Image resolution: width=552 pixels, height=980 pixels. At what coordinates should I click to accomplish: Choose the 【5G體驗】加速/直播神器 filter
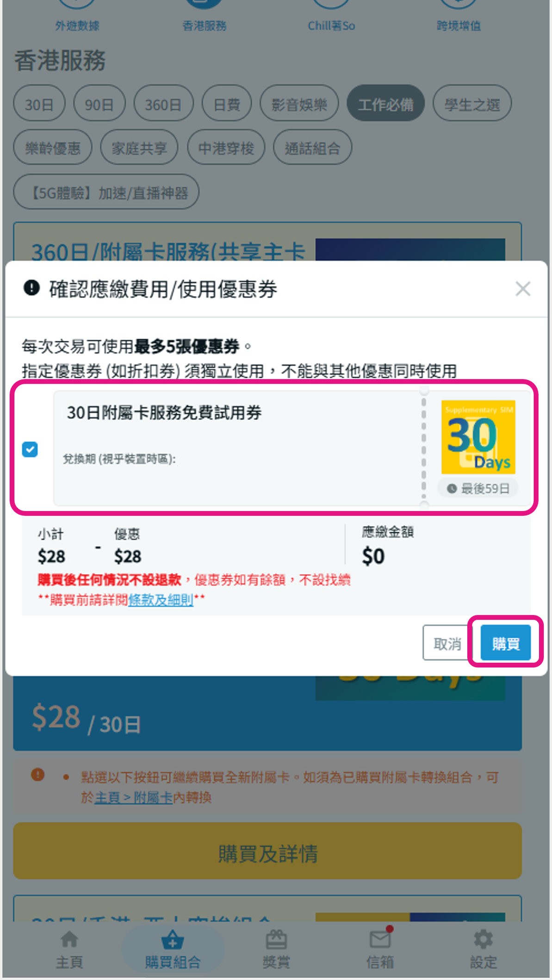[106, 192]
